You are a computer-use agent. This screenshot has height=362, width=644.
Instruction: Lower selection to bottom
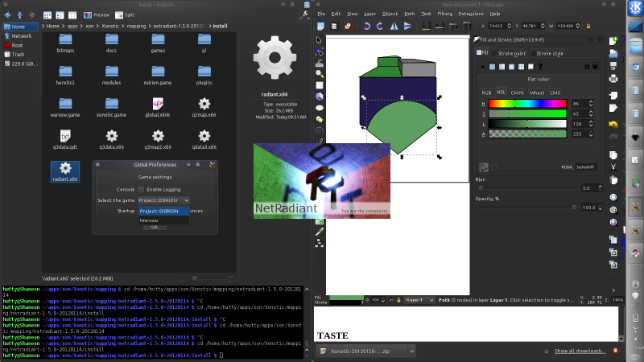pyautogui.click(x=427, y=26)
